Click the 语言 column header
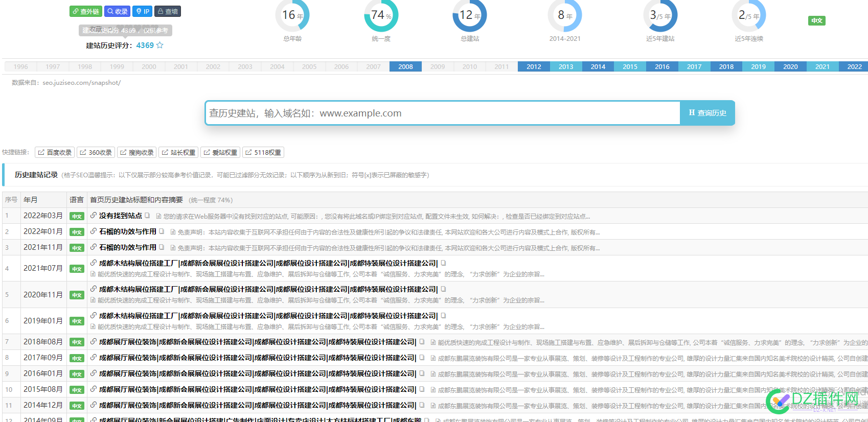This screenshot has height=422, width=868. click(77, 200)
